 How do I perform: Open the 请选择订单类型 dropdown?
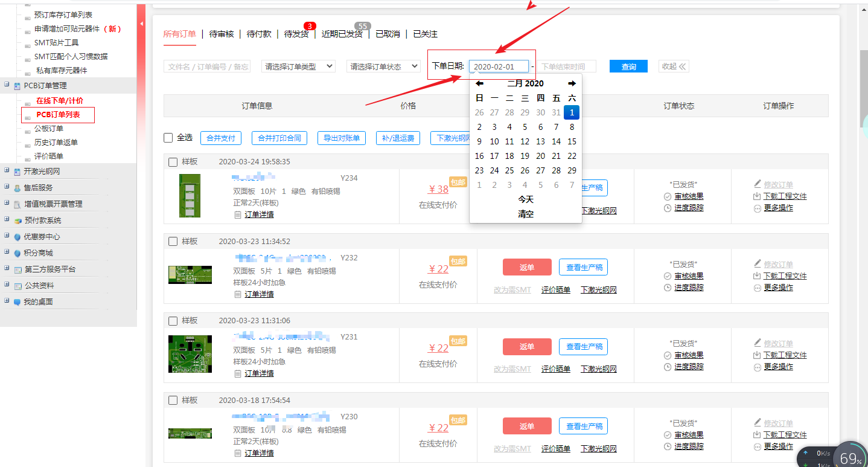(x=298, y=66)
